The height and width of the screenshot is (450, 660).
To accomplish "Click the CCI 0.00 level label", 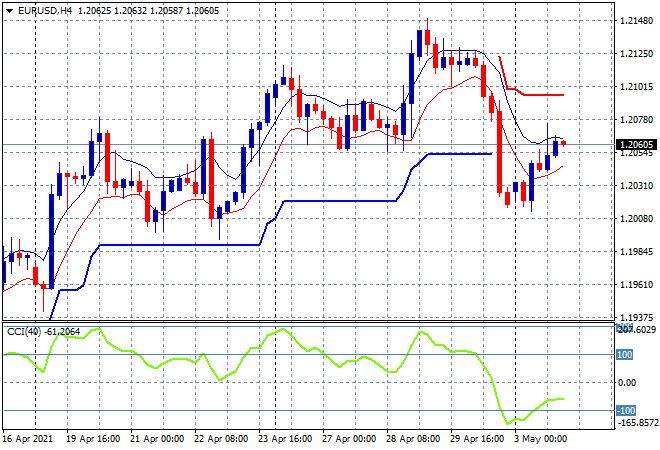I will tap(626, 383).
